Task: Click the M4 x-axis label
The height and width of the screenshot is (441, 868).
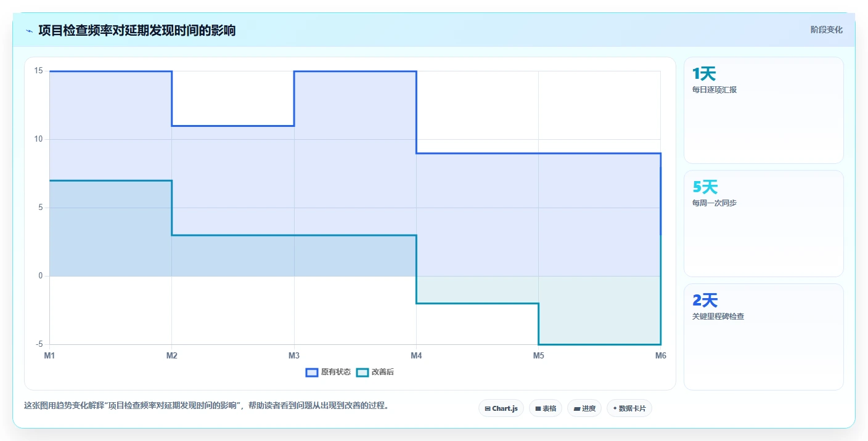Action: tap(416, 355)
